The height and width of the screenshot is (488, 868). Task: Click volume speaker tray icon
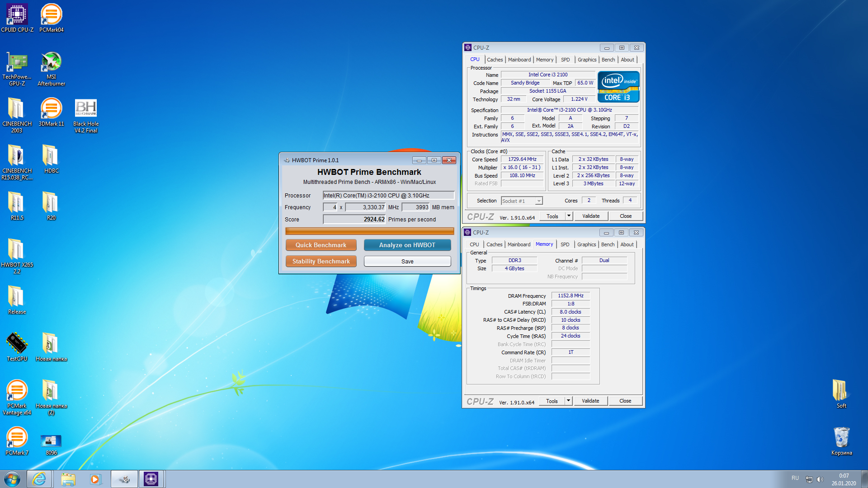click(x=820, y=479)
